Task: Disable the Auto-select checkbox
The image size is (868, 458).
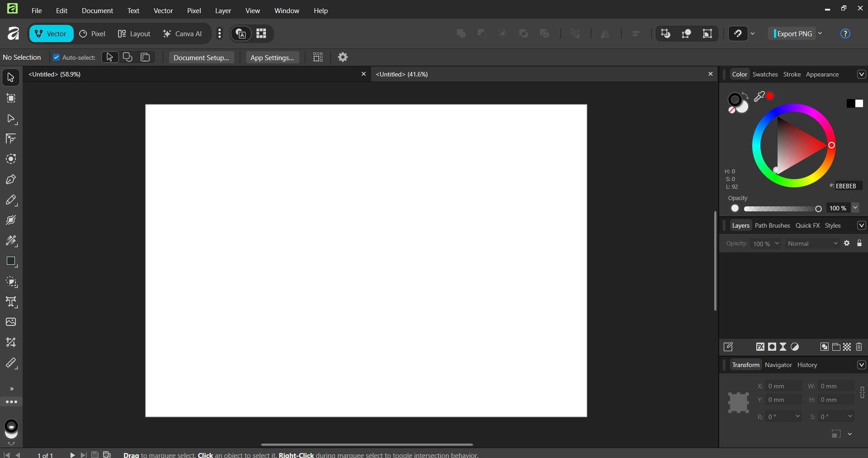Action: point(57,57)
